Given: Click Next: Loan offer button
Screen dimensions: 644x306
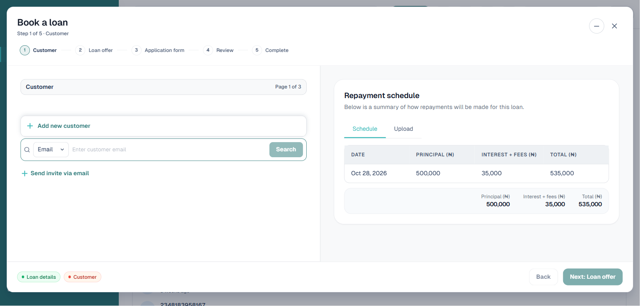Looking at the screenshot, I should [x=593, y=277].
